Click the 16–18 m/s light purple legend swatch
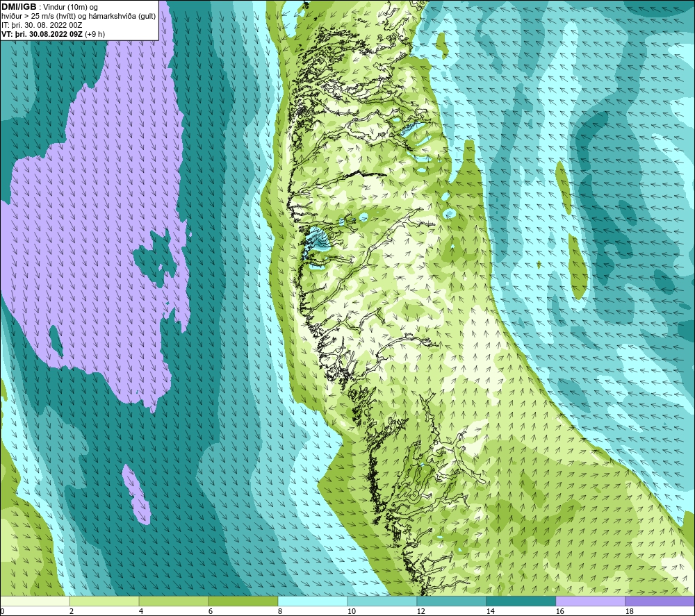The height and width of the screenshot is (616, 695). tap(590, 601)
